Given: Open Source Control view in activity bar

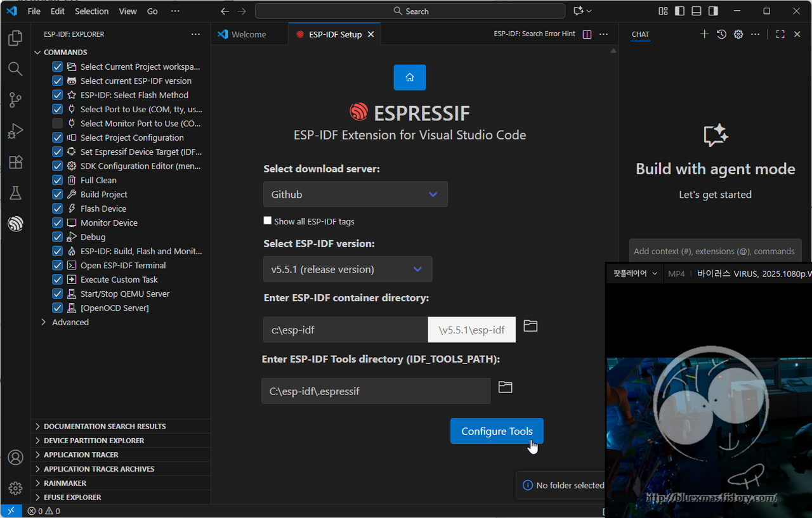Looking at the screenshot, I should point(15,100).
